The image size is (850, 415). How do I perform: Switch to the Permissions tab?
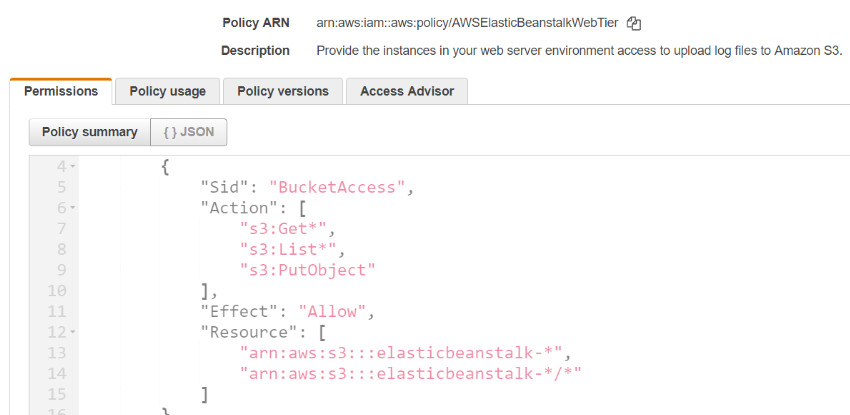pos(61,91)
